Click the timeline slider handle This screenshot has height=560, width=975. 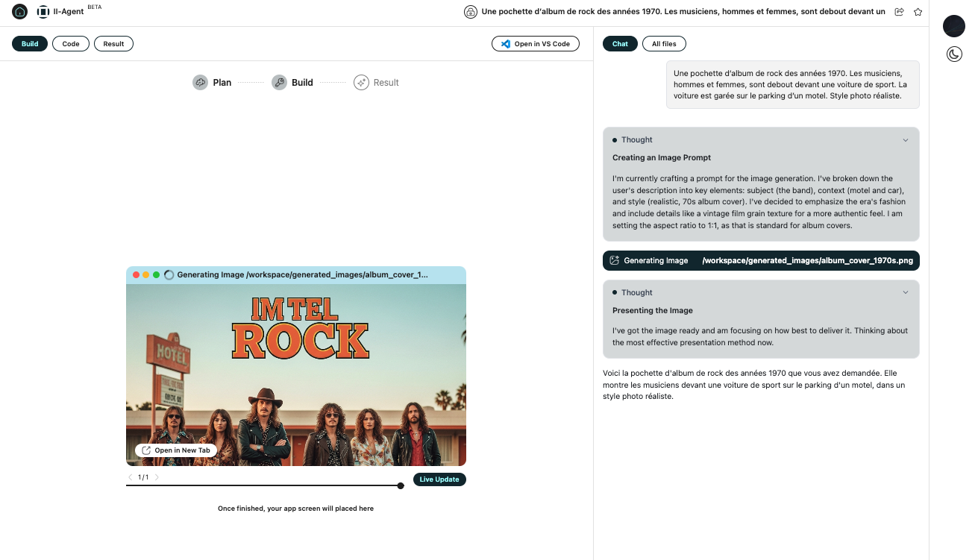pyautogui.click(x=401, y=485)
